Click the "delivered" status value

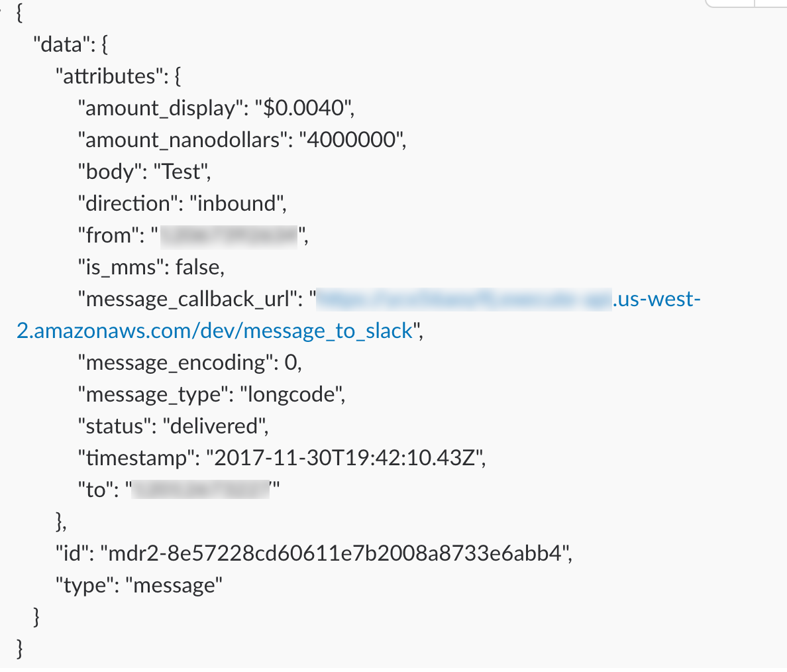click(215, 426)
